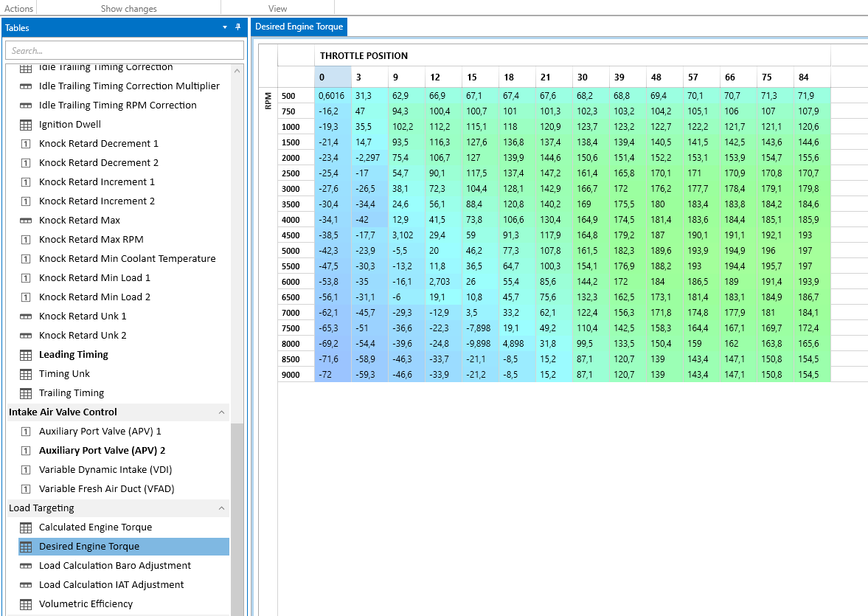The height and width of the screenshot is (616, 868).
Task: Open Idle Trailing Timing Correction Multiplier table
Action: click(129, 86)
